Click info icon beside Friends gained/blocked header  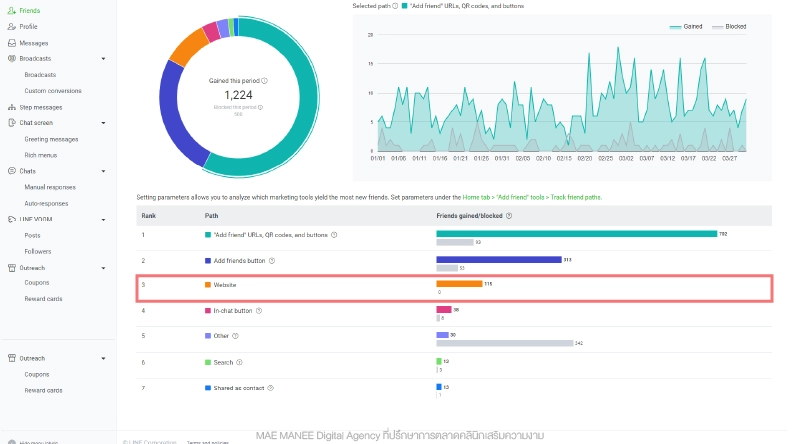pos(509,216)
